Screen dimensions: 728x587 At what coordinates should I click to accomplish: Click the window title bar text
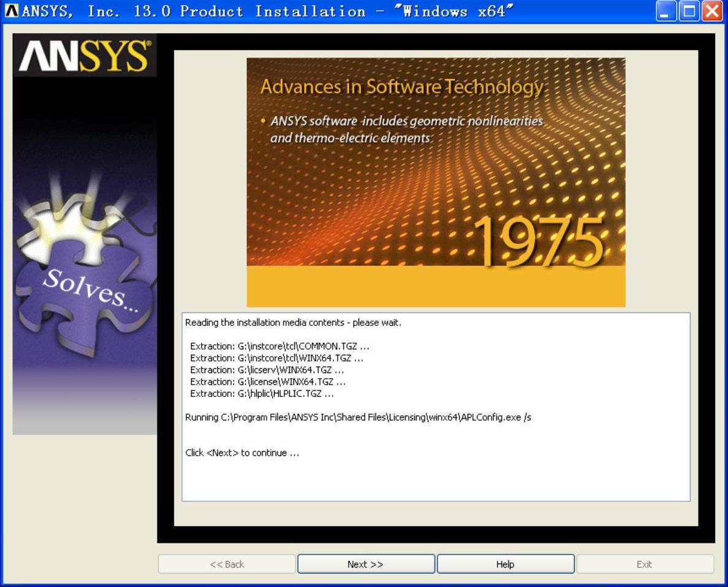pyautogui.click(x=267, y=11)
